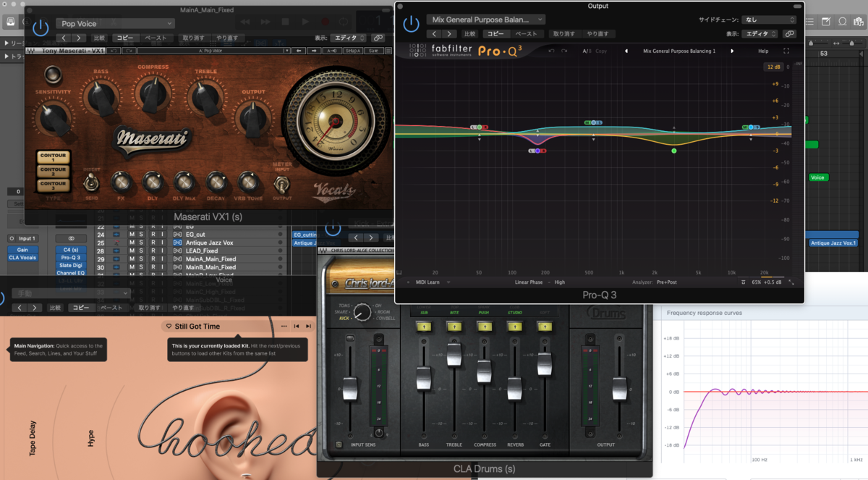Click previous preset triangle in Pro-Q 3
The image size is (868, 480).
626,51
